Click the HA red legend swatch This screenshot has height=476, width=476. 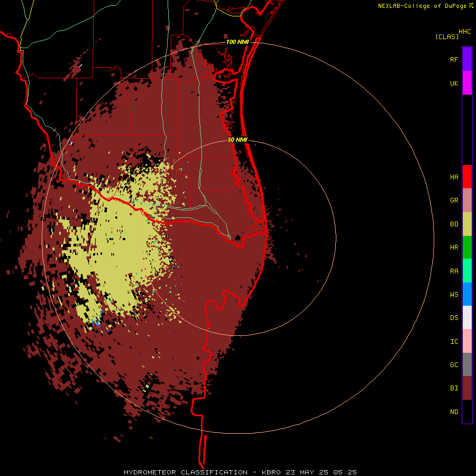point(467,177)
